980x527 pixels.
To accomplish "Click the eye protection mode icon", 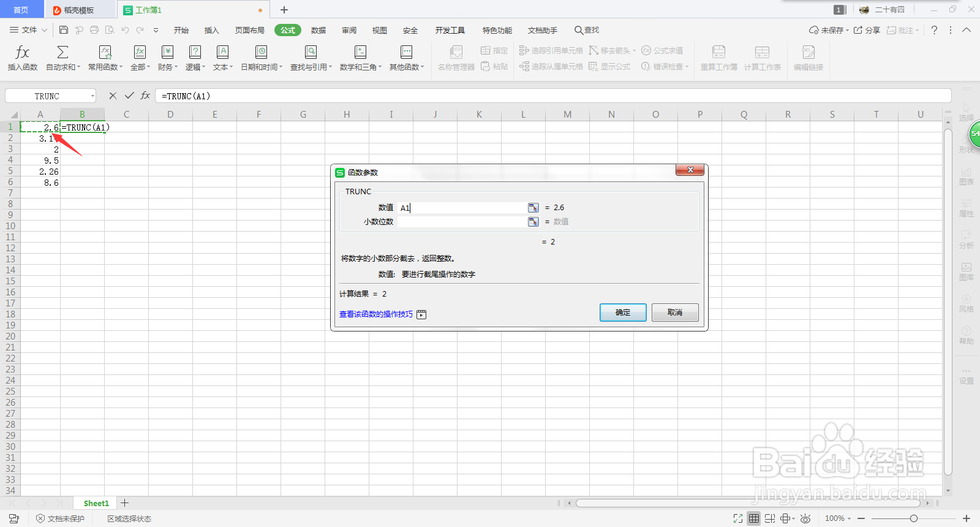I will pos(805,518).
